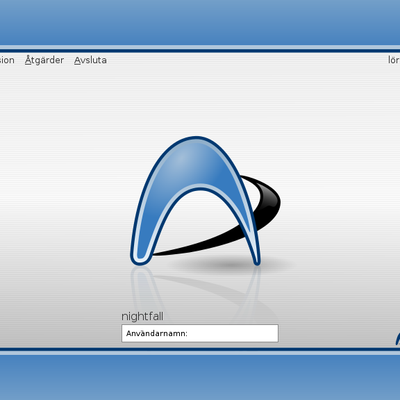This screenshot has height=400, width=400.
Task: Click the Användarnamn username input field
Action: coord(200,333)
